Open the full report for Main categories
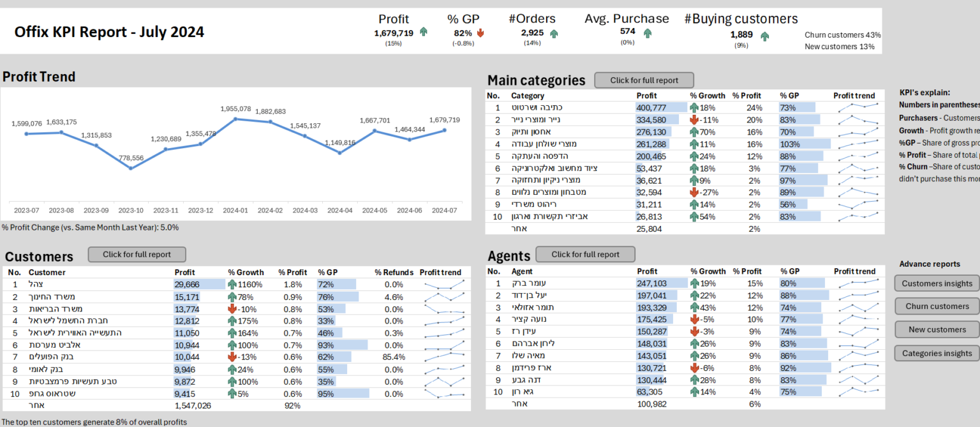The image size is (980, 427). tap(644, 80)
